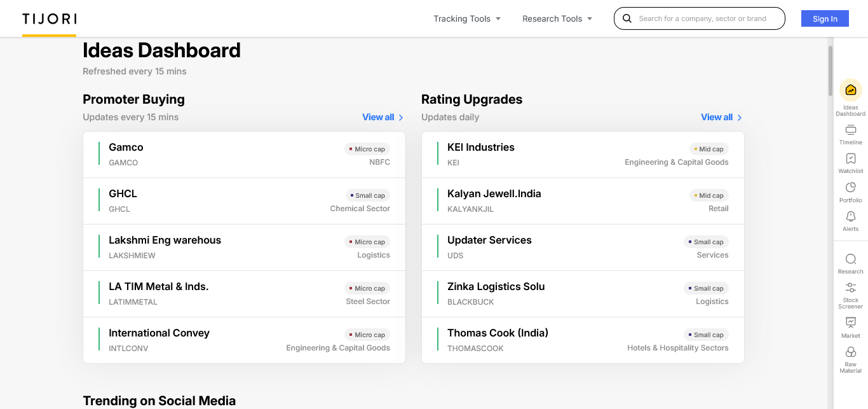Expand the Research Tools dropdown
Viewport: 868px width, 409px height.
tap(557, 18)
